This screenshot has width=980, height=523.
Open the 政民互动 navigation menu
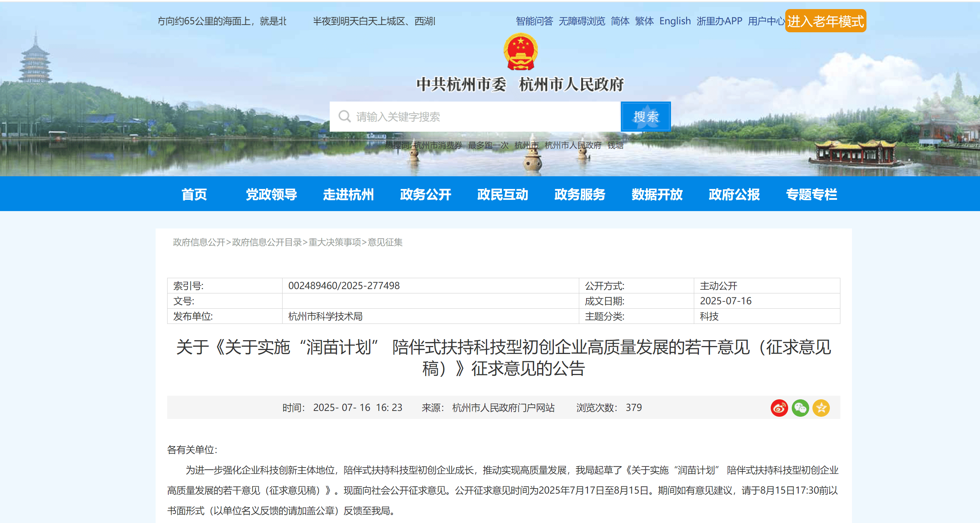(503, 194)
